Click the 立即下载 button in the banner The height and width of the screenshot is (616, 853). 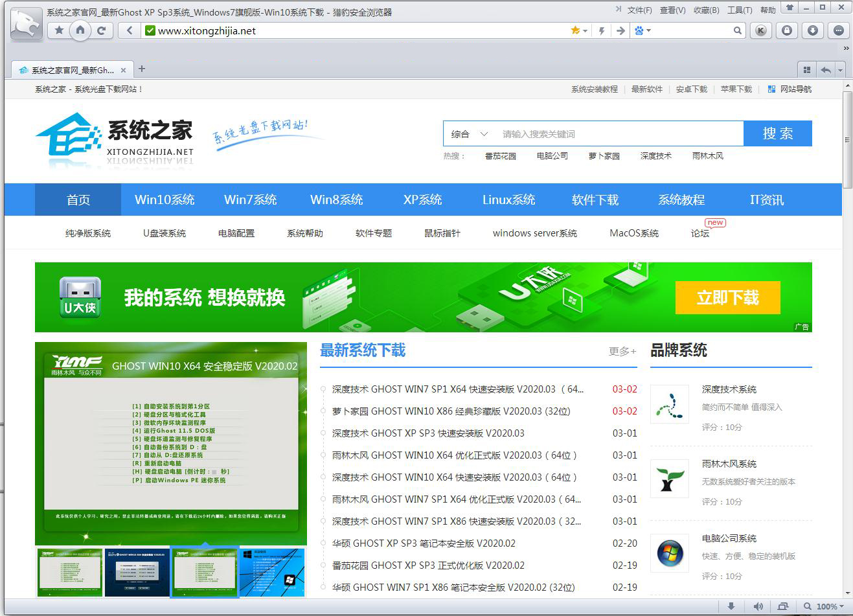pyautogui.click(x=727, y=297)
